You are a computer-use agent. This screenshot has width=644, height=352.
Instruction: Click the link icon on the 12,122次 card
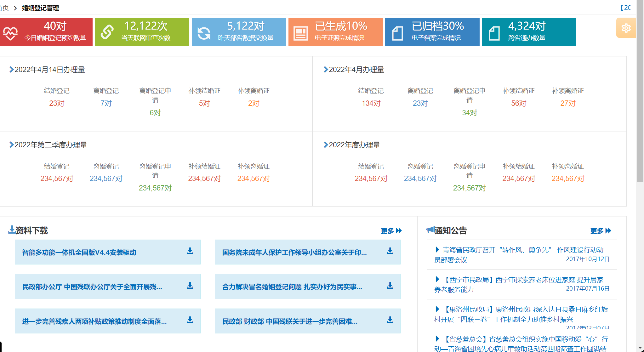[x=107, y=32]
